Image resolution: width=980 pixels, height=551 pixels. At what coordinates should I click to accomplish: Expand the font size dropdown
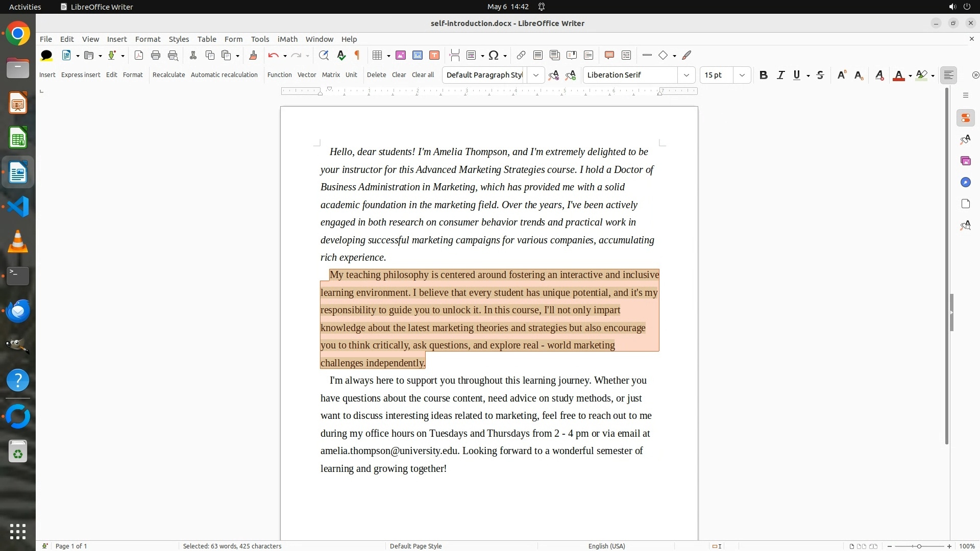pos(742,75)
